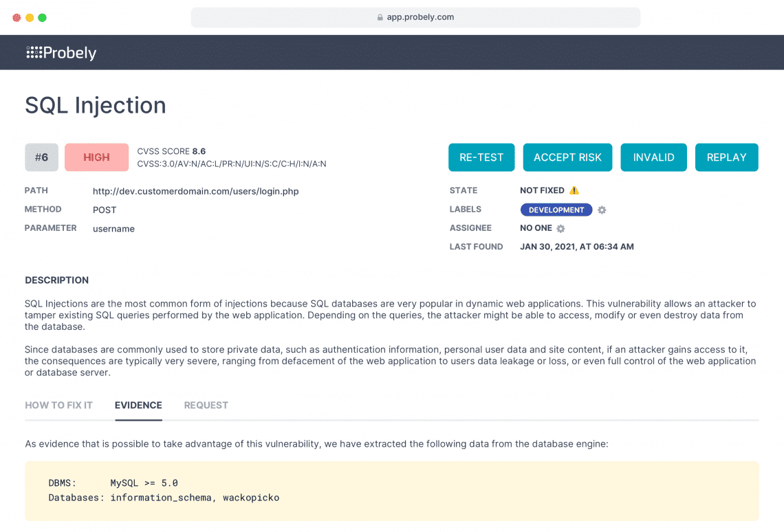The width and height of the screenshot is (784, 532).
Task: Open the login.php path link
Action: (x=195, y=191)
